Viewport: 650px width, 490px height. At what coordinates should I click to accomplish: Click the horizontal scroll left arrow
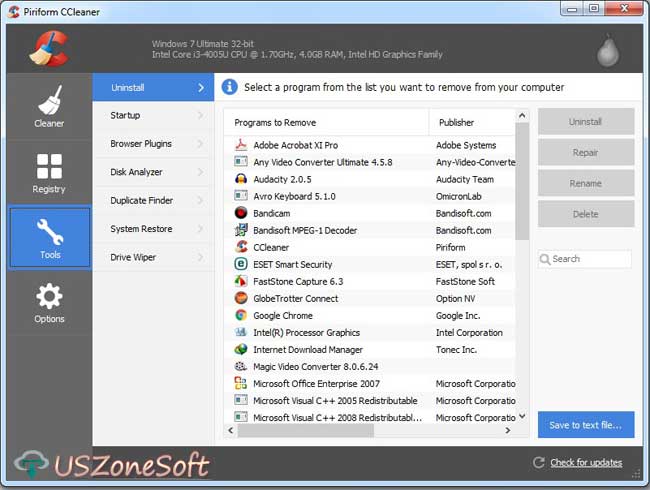point(231,430)
